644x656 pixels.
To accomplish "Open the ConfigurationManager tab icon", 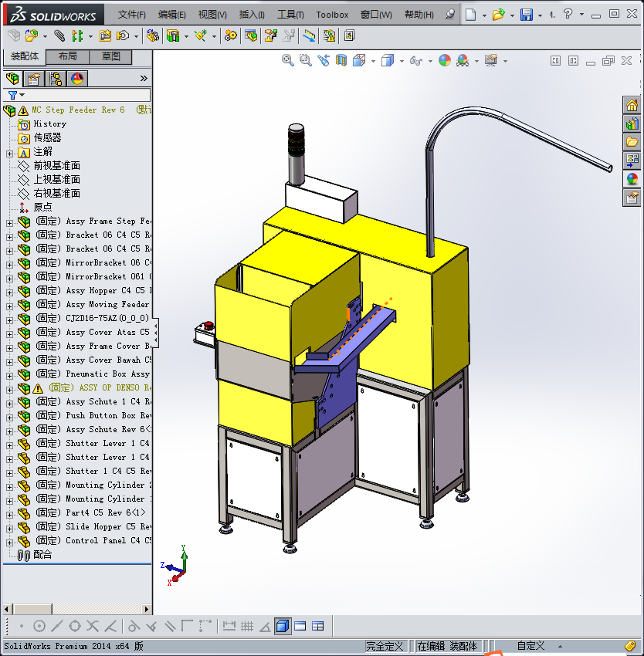I will (x=56, y=78).
